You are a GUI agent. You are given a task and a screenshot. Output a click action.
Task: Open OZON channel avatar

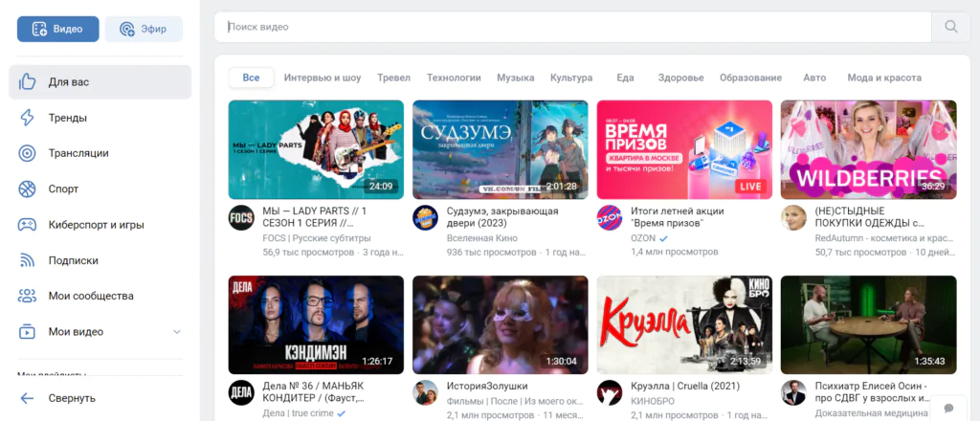pyautogui.click(x=610, y=217)
